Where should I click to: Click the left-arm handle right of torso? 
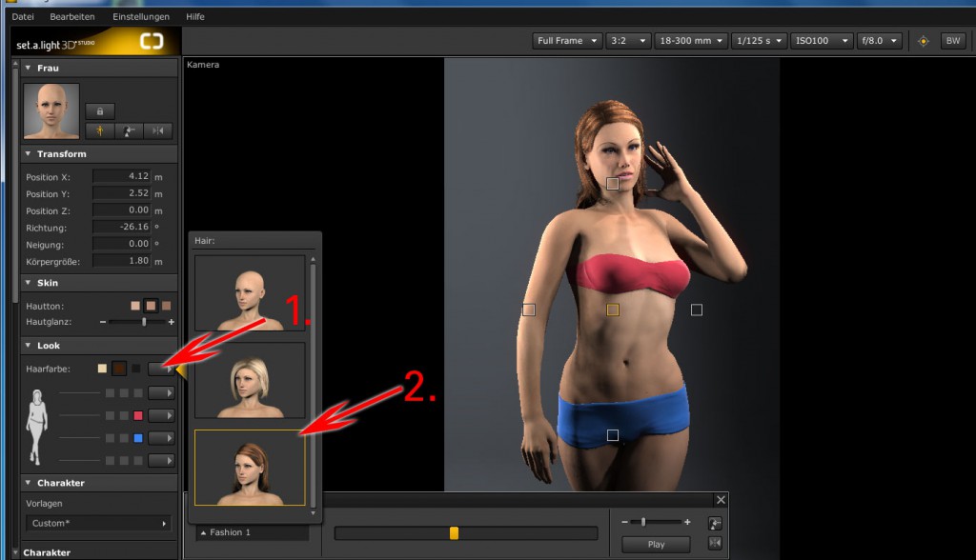pyautogui.click(x=697, y=310)
